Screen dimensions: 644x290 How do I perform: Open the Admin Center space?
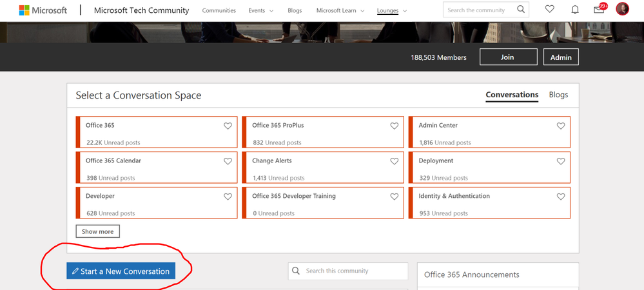click(489, 132)
